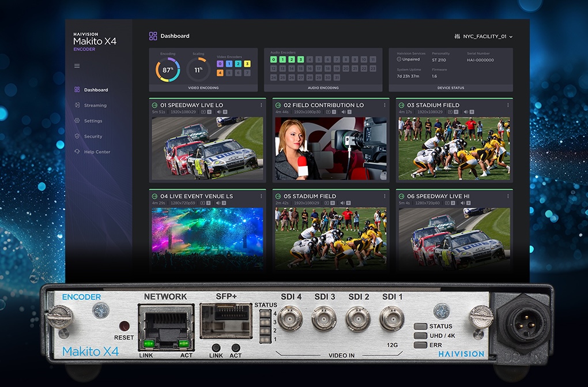Open the 01 SPEEDWAY LIVE LO race car preview
Viewport: 588px width, 387px height.
208,148
